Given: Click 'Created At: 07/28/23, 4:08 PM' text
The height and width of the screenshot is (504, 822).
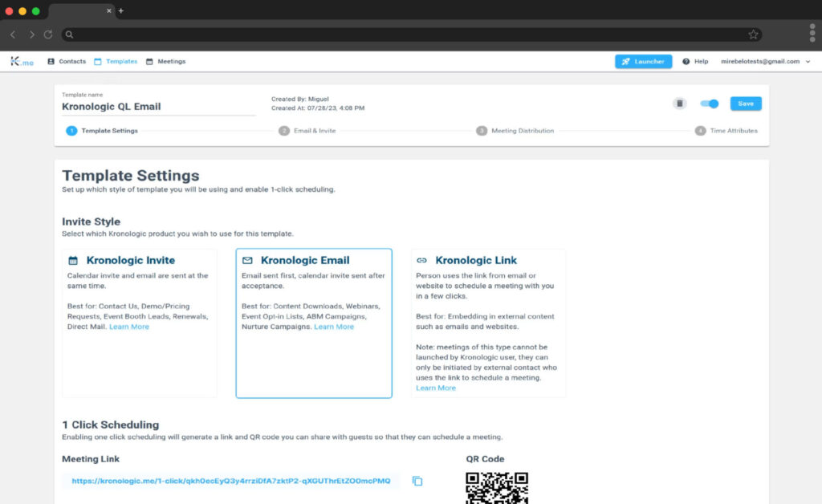Looking at the screenshot, I should (318, 108).
